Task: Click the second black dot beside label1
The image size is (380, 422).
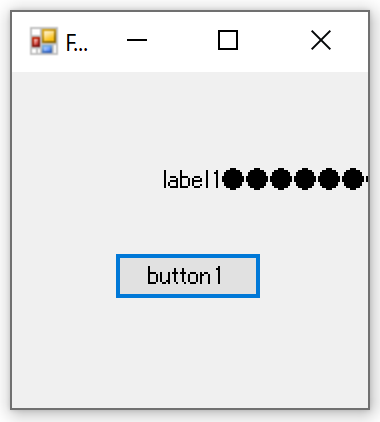Action: (x=257, y=179)
